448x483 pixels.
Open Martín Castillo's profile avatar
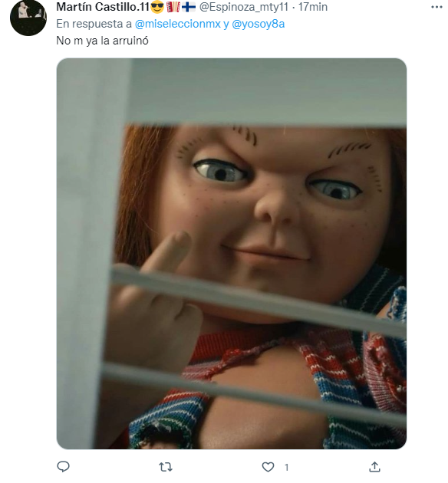pos(28,18)
